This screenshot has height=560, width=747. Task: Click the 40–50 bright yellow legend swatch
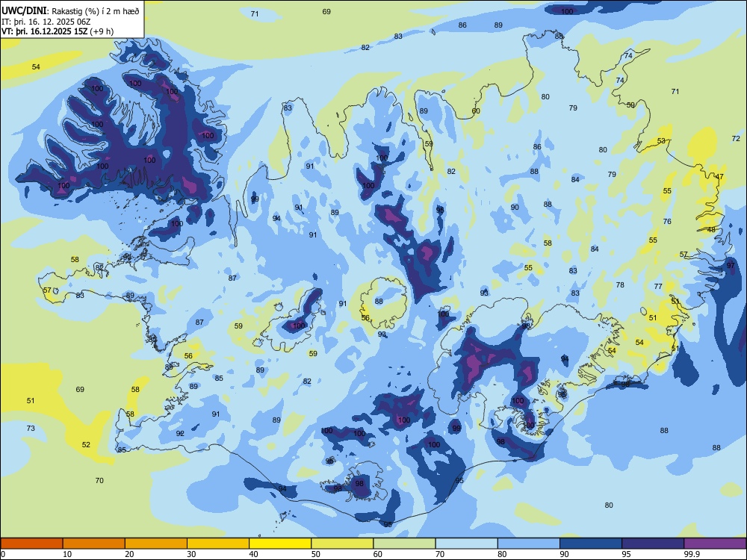click(280, 544)
